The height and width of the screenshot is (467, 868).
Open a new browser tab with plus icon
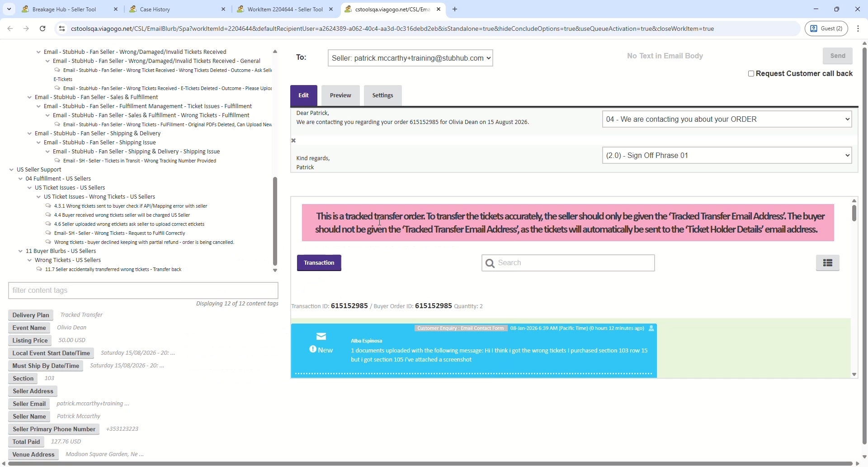[x=455, y=9]
